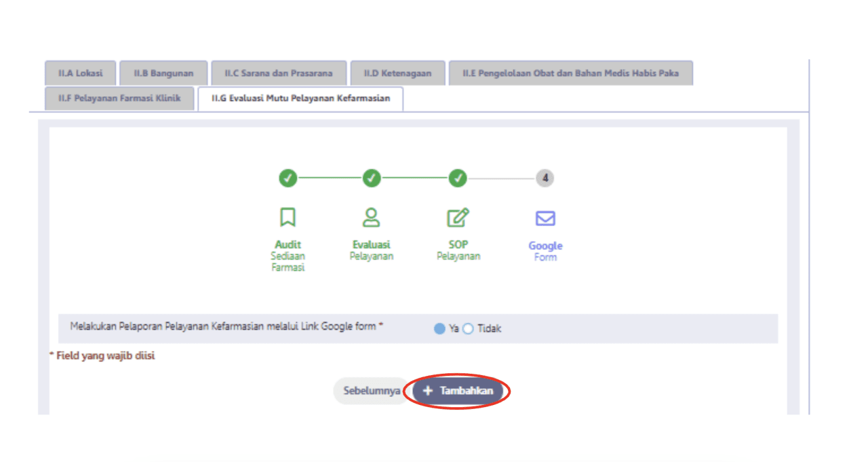
Task: Click third green checkmark step circle
Action: click(458, 178)
